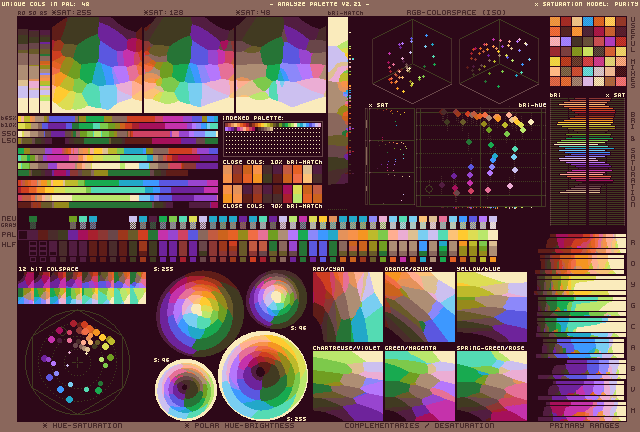
Task: Select the Orange/Azure complementary gradient panel
Action: tap(419, 307)
